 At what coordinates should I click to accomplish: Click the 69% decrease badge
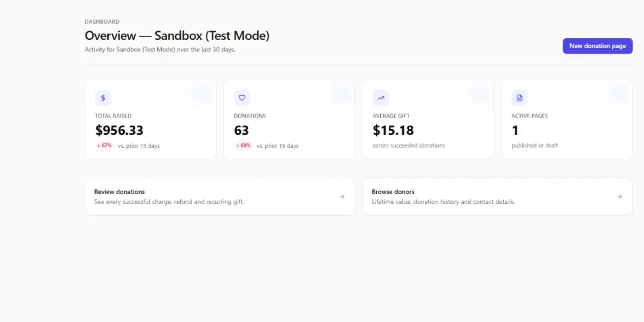click(x=243, y=145)
